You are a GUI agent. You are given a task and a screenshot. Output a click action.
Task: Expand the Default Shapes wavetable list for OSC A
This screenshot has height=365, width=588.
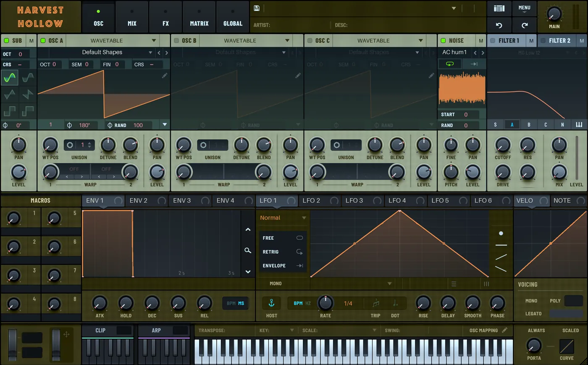[150, 53]
